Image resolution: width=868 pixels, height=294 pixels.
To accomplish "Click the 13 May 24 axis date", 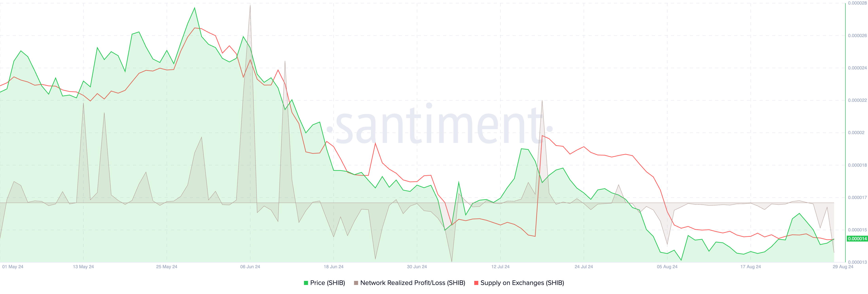I will (x=83, y=267).
